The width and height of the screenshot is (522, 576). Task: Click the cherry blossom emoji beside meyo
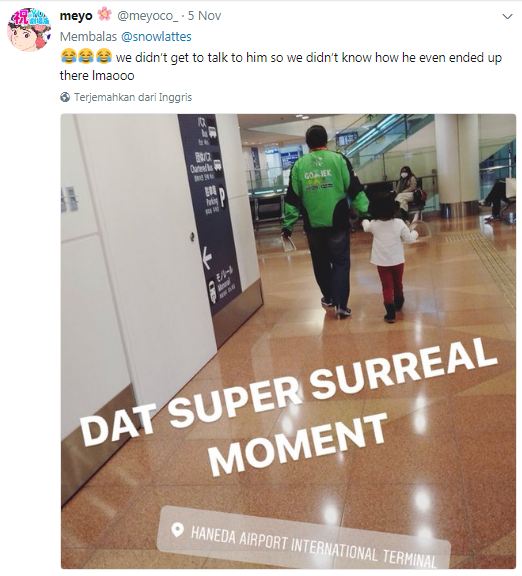tap(105, 15)
